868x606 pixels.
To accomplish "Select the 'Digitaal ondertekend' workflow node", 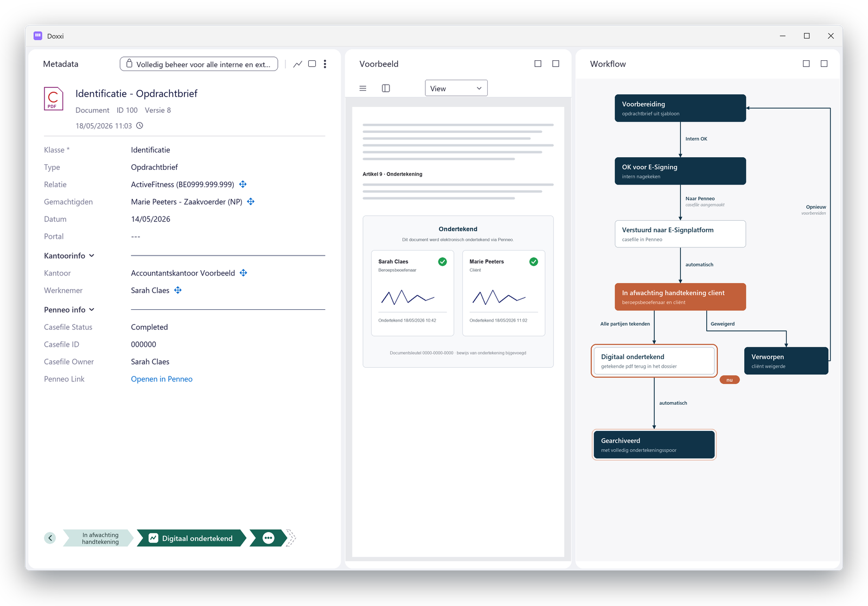I will pyautogui.click(x=654, y=361).
